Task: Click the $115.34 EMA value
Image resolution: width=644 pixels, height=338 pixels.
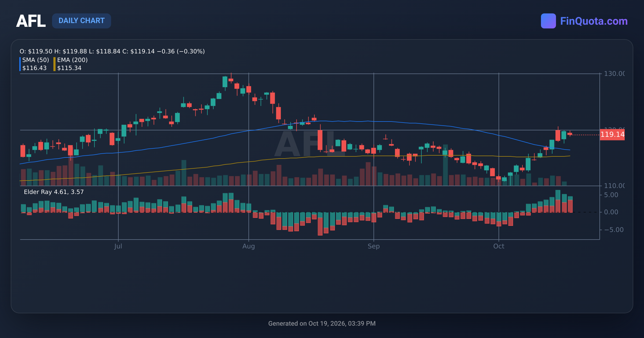Action: [69, 68]
